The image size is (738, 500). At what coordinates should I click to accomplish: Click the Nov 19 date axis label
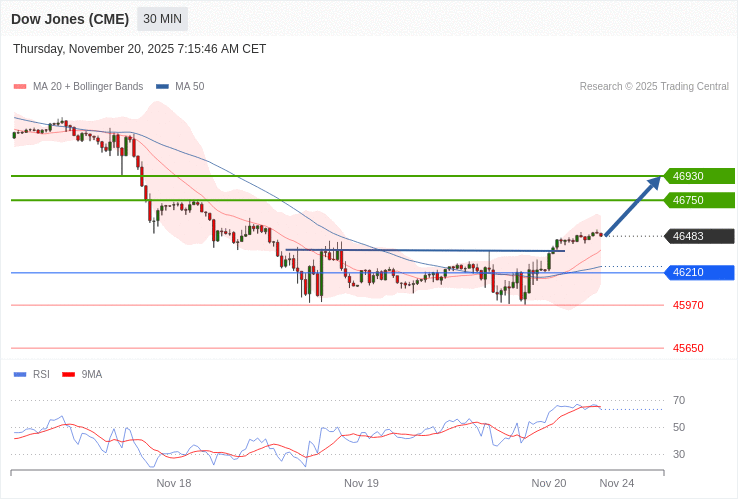pyautogui.click(x=361, y=483)
